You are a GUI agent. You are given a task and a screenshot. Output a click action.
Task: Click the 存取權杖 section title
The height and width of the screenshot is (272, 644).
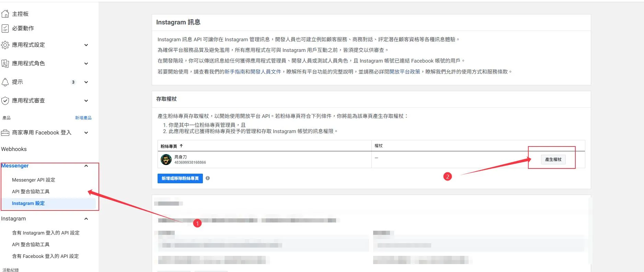click(x=166, y=99)
